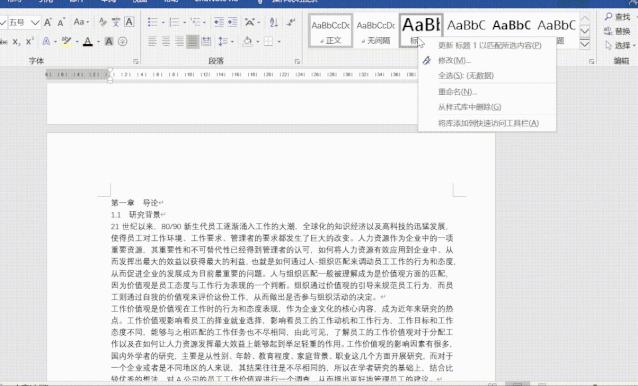Open the Paragraph dialog launcher in 段落 group
Viewport: 638px width, 386px height.
point(297,61)
